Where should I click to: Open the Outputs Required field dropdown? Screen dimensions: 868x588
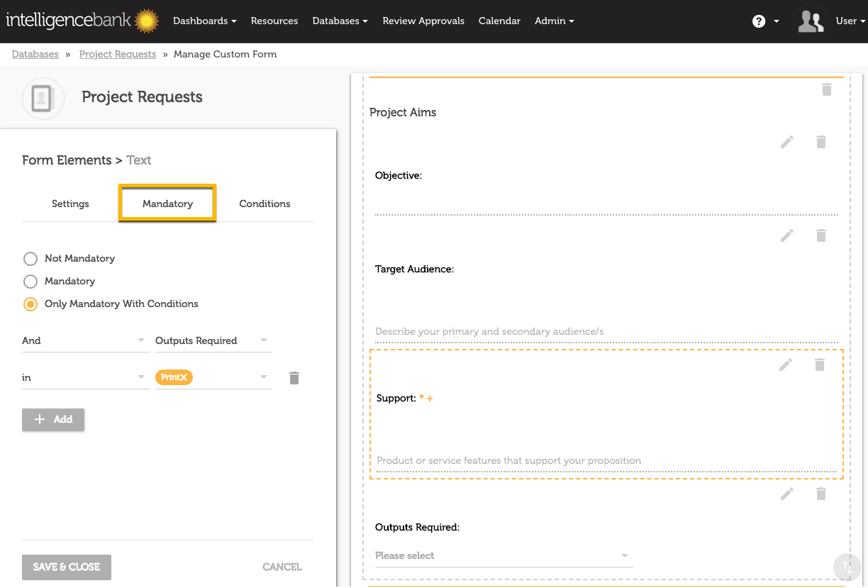tap(213, 340)
